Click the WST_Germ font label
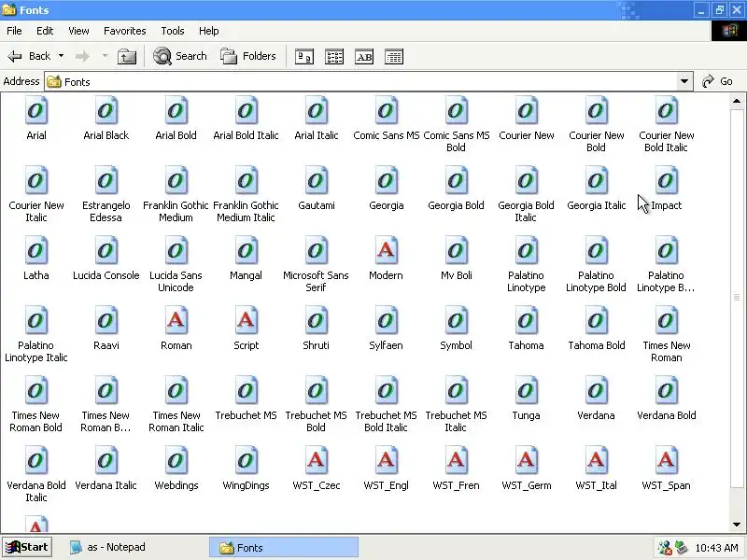 coord(527,485)
